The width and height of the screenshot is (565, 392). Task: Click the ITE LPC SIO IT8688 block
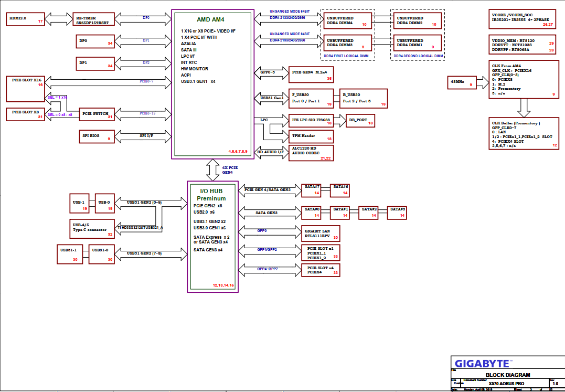[311, 120]
